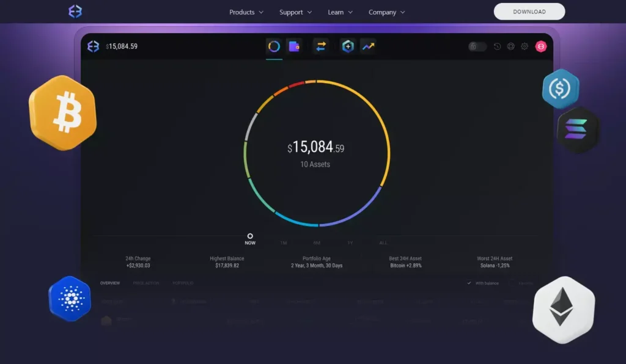Click the 24h Change +$2,930.03 stat
The height and width of the screenshot is (364, 626).
pyautogui.click(x=138, y=262)
